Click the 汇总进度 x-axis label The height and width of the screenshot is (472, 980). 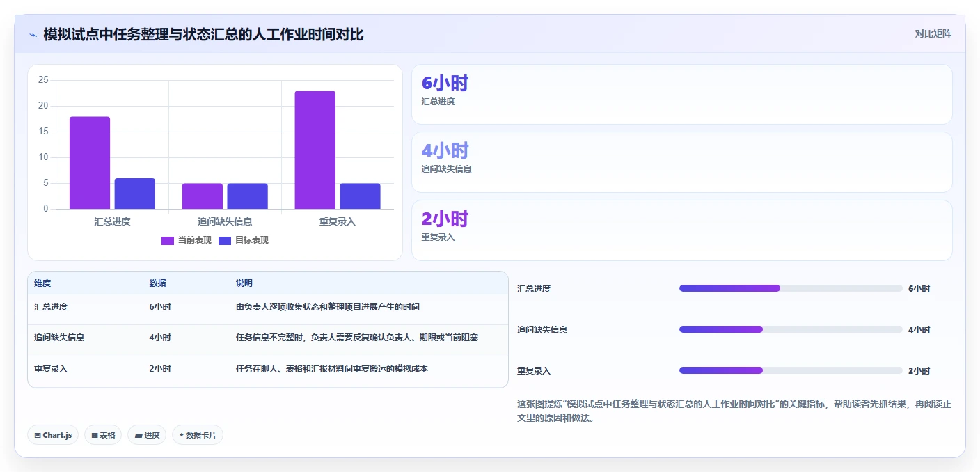(x=112, y=221)
